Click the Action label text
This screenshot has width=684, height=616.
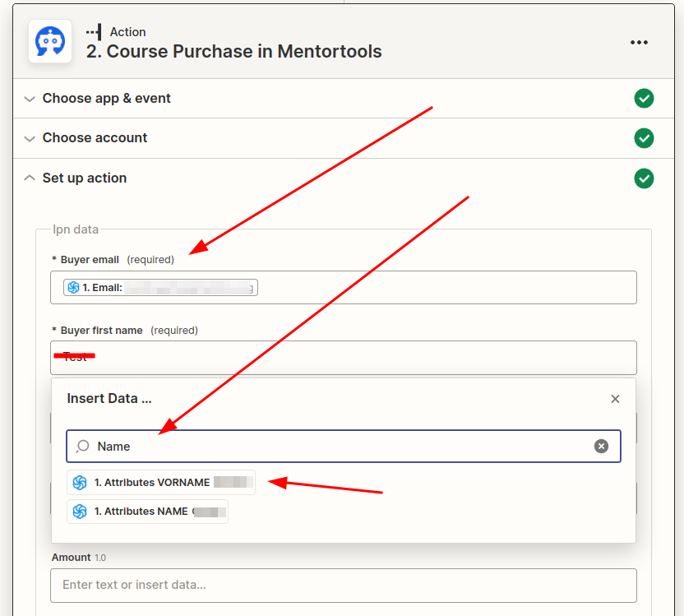(x=127, y=32)
